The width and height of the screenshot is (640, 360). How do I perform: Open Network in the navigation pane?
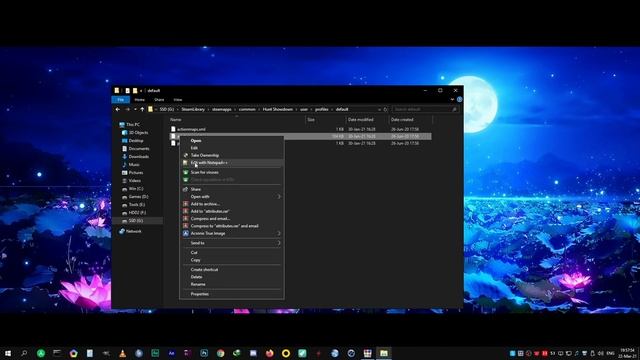[x=133, y=231]
